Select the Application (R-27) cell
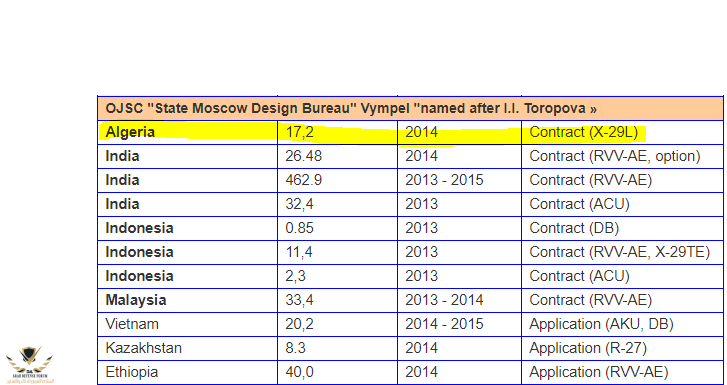The image size is (727, 385). coord(622,348)
